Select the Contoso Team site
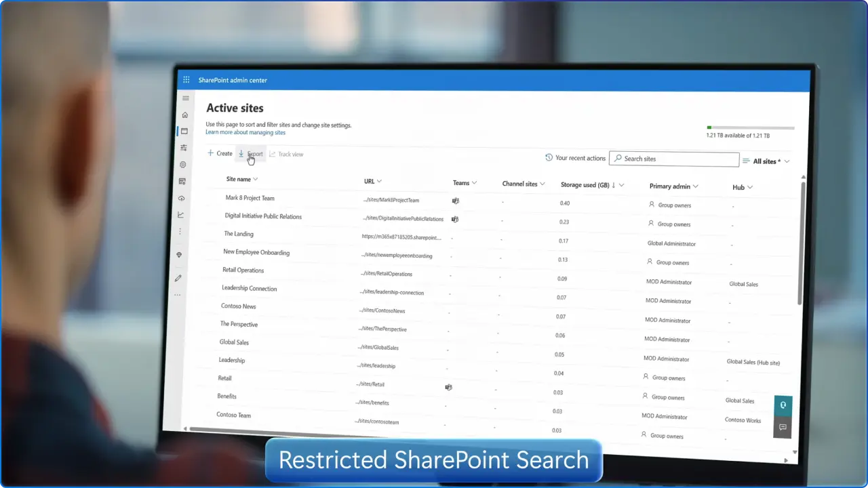This screenshot has height=488, width=868. click(233, 414)
